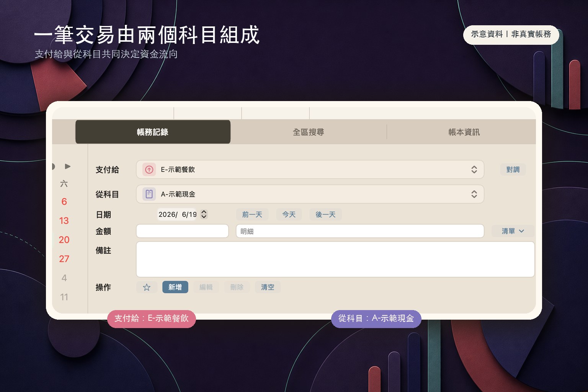Viewport: 588px width, 392px height.
Task: Open the 支付給 dropdown showing E-示範餐飲
Action: click(310, 170)
